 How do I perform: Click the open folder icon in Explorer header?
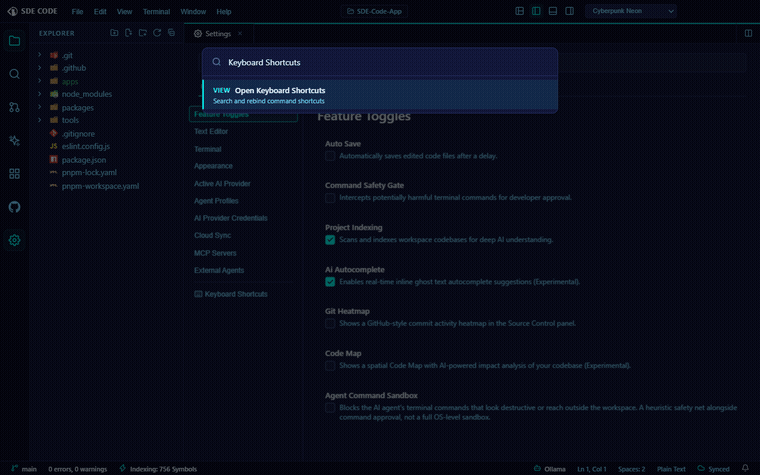[114, 33]
